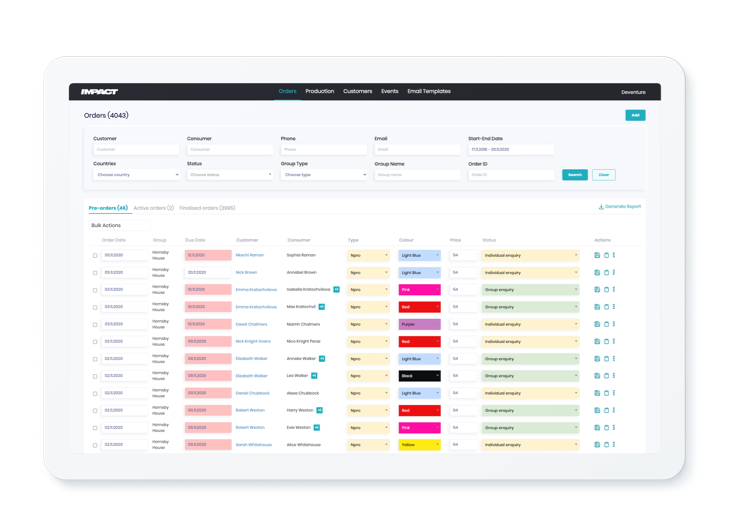Screen dimensions: 730x530
Task: Tick the checkbox for Alexa Chubbock order
Action: click(x=95, y=394)
